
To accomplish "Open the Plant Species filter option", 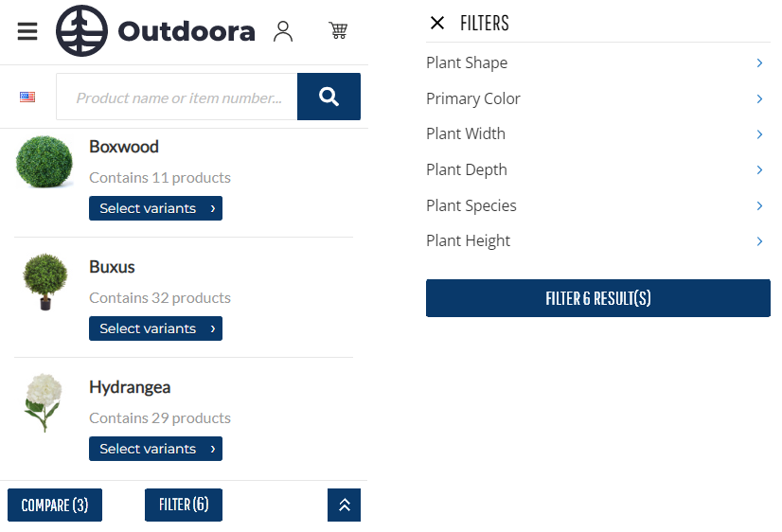I will 598,205.
